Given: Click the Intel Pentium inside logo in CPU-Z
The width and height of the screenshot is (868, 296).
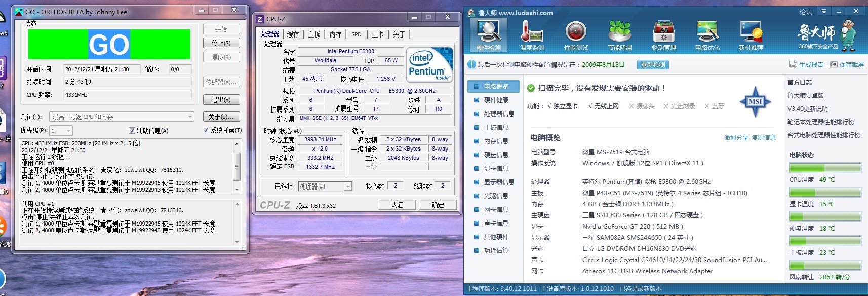Looking at the screenshot, I should tap(430, 64).
